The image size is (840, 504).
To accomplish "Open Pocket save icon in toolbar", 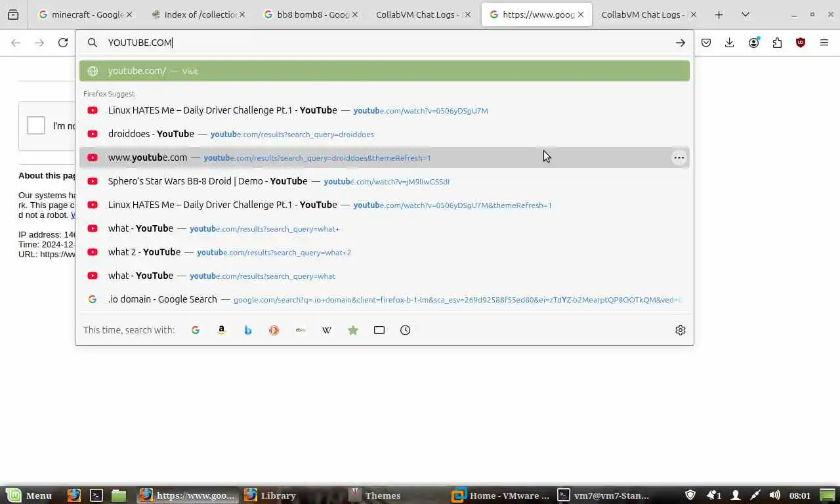I will (x=706, y=43).
